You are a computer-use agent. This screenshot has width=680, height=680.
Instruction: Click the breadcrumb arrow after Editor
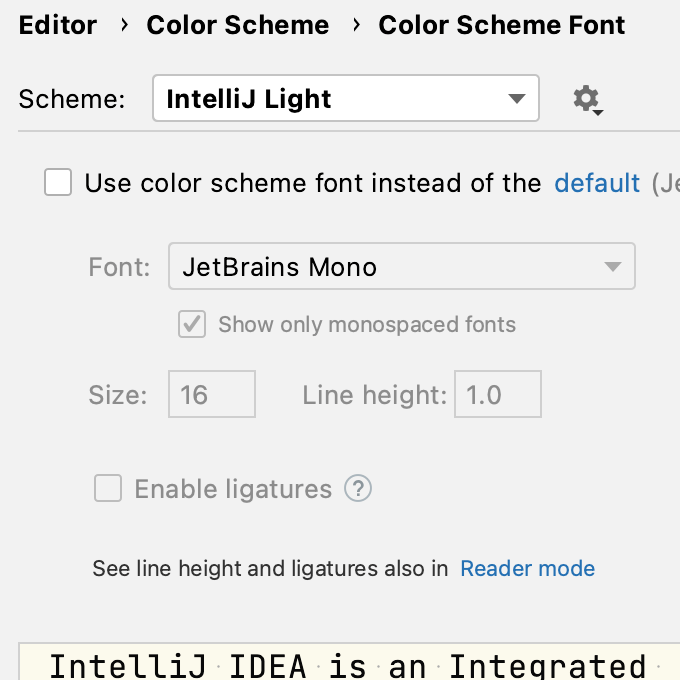[124, 25]
